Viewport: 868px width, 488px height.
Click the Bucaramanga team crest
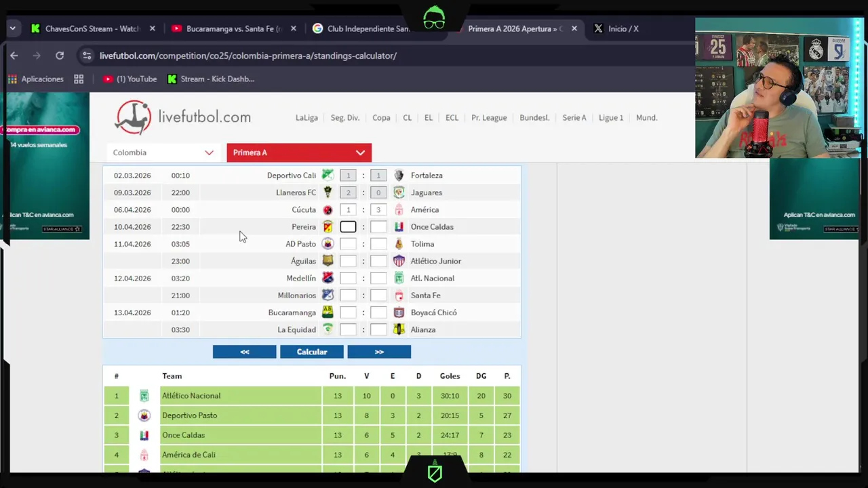pos(328,312)
